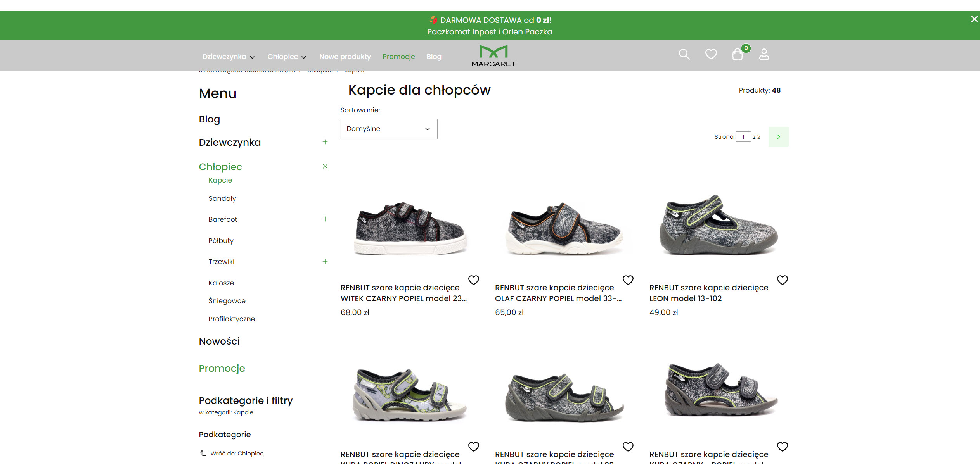This screenshot has height=464, width=980.
Task: Select the Sandały category in the sidebar
Action: (x=222, y=198)
